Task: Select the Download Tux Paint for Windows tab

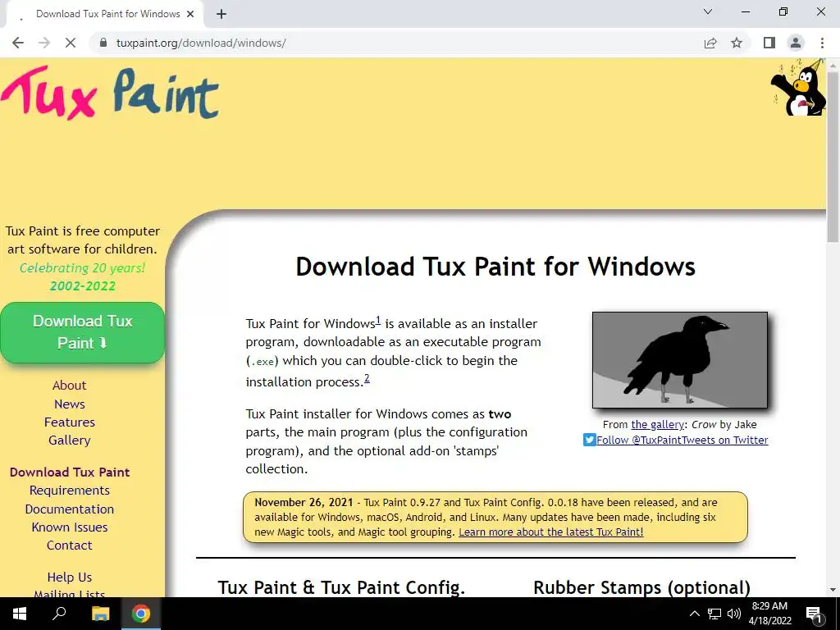Action: coord(104,15)
